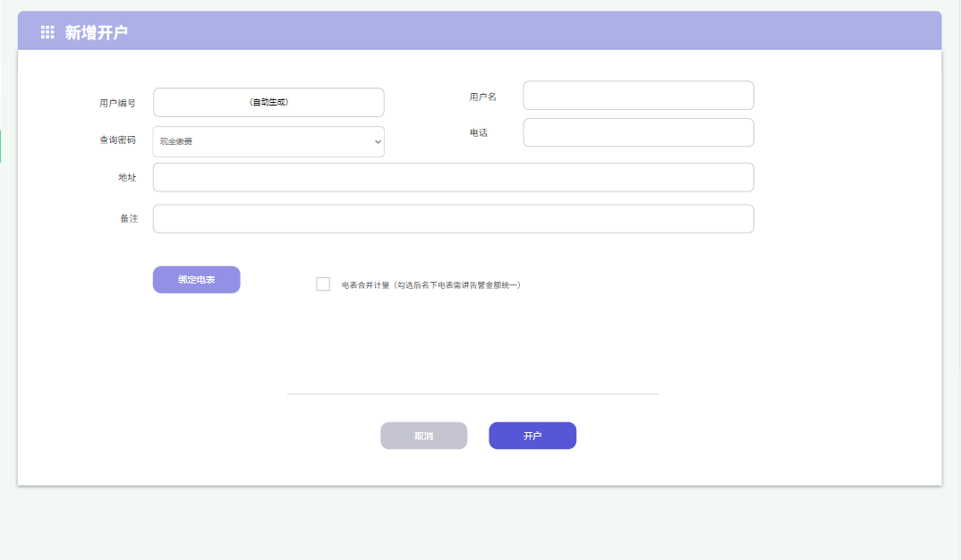The image size is (961, 560).
Task: Click the green tab on the left screen edge
Action: coord(2,145)
